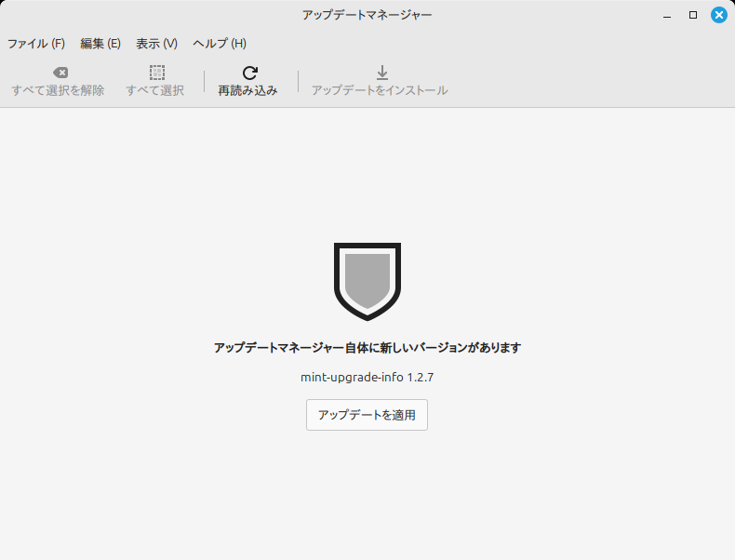
Task: Click the アップデートマネージャー title bar text
Action: (x=367, y=15)
